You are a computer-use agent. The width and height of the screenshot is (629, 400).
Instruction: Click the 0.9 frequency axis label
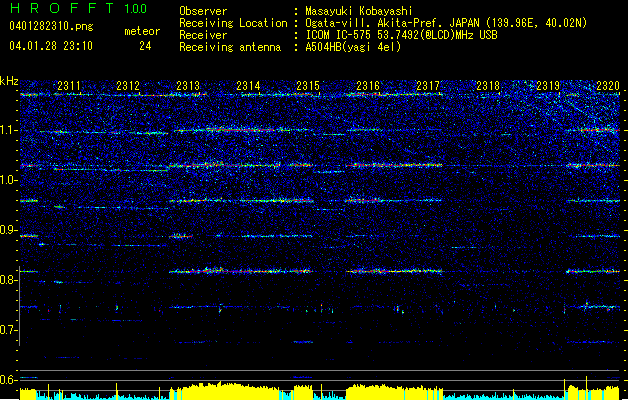[x=9, y=230]
